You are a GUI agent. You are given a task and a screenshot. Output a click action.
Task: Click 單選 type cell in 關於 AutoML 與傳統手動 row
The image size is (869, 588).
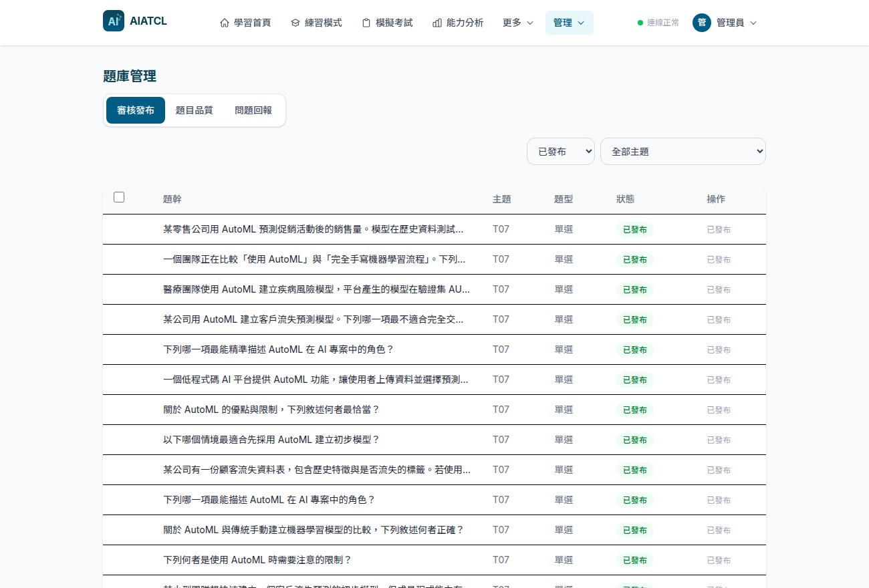564,530
